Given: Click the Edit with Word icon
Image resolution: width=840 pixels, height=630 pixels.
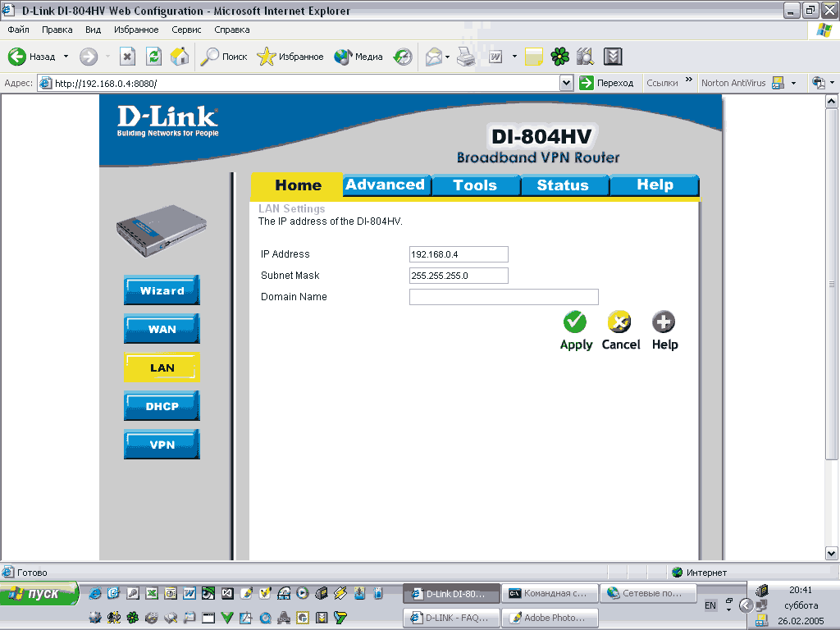Looking at the screenshot, I should (x=495, y=57).
